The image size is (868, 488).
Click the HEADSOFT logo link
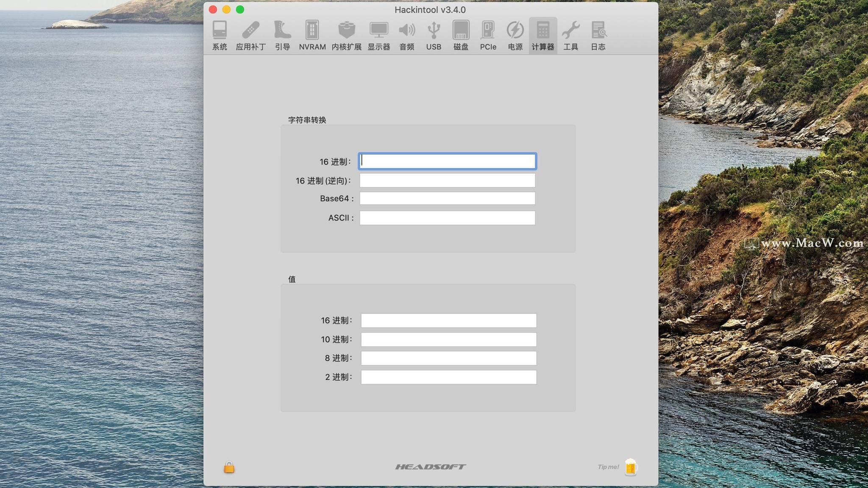[x=430, y=467]
